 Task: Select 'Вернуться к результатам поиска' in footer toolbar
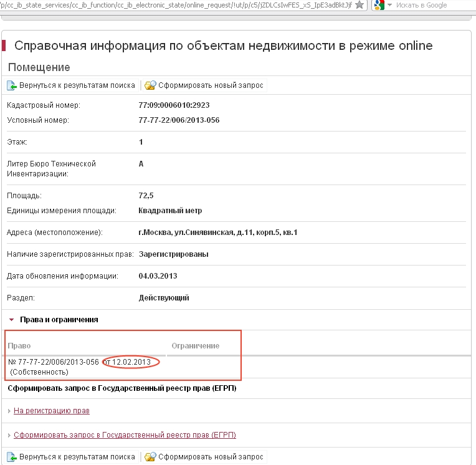tap(77, 457)
